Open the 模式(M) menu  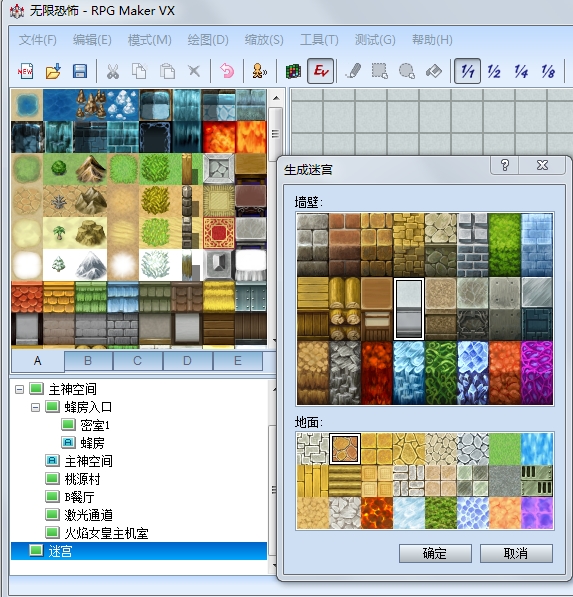(x=149, y=40)
